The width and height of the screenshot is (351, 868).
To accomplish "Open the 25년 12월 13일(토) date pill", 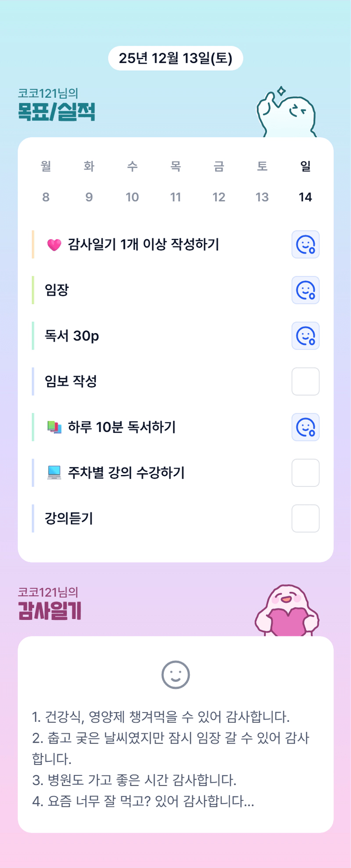I will [175, 58].
